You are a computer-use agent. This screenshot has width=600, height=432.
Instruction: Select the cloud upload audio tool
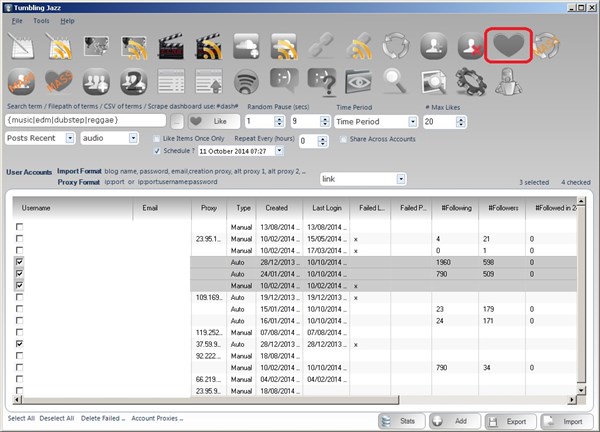pyautogui.click(x=246, y=46)
